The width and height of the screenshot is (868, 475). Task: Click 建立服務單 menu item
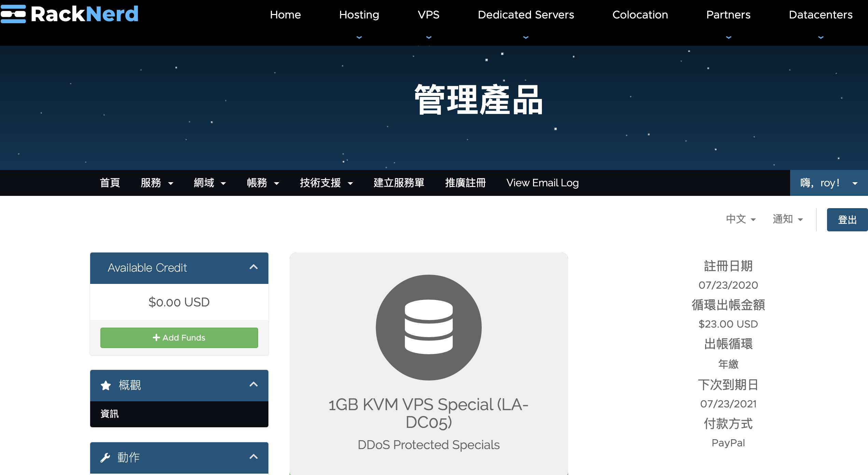[398, 183]
